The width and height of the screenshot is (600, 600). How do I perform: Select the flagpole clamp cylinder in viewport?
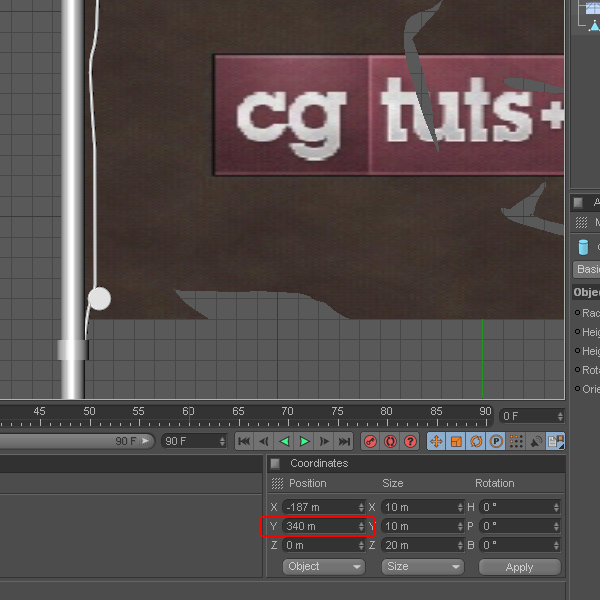coord(73,350)
